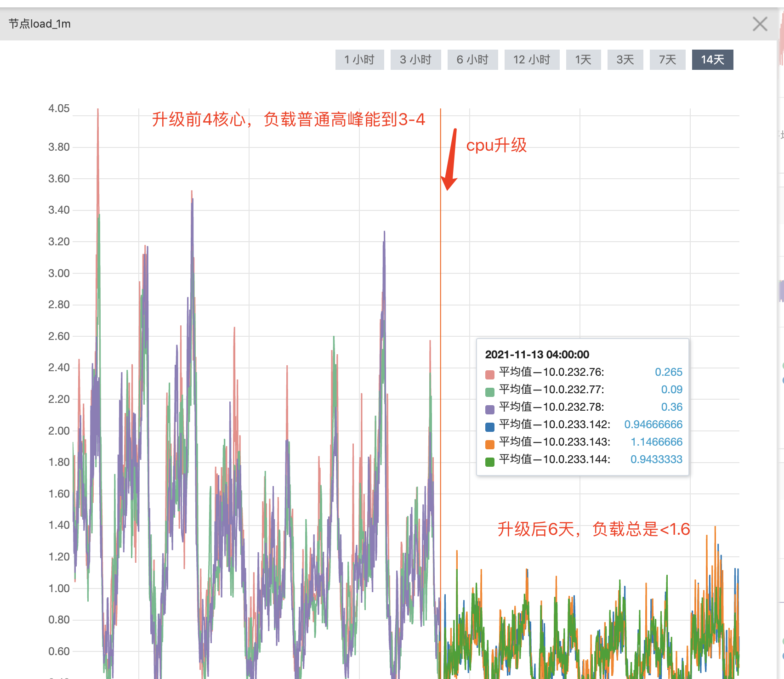This screenshot has width=784, height=679.
Task: Select the 1 小时 time range
Action: coord(359,60)
